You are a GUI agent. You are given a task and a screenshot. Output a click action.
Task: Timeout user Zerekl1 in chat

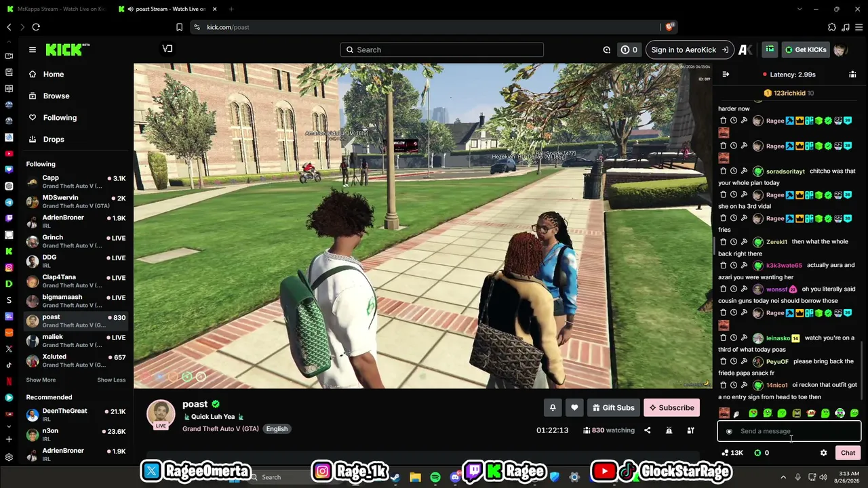[734, 242]
